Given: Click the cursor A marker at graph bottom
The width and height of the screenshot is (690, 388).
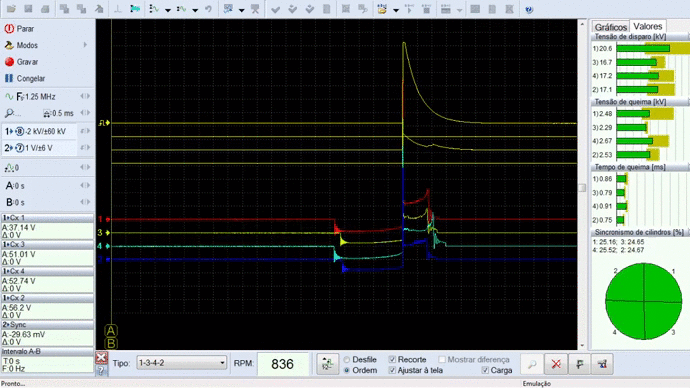Looking at the screenshot, I should point(111,330).
